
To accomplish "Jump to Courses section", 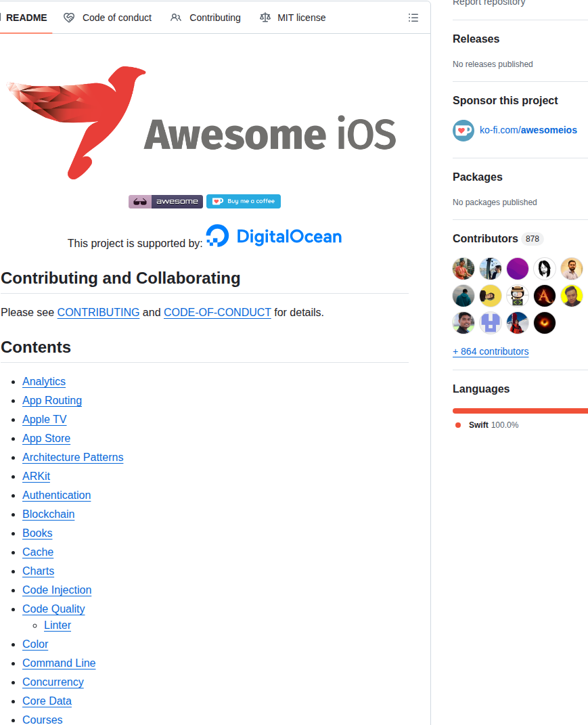I will point(43,720).
